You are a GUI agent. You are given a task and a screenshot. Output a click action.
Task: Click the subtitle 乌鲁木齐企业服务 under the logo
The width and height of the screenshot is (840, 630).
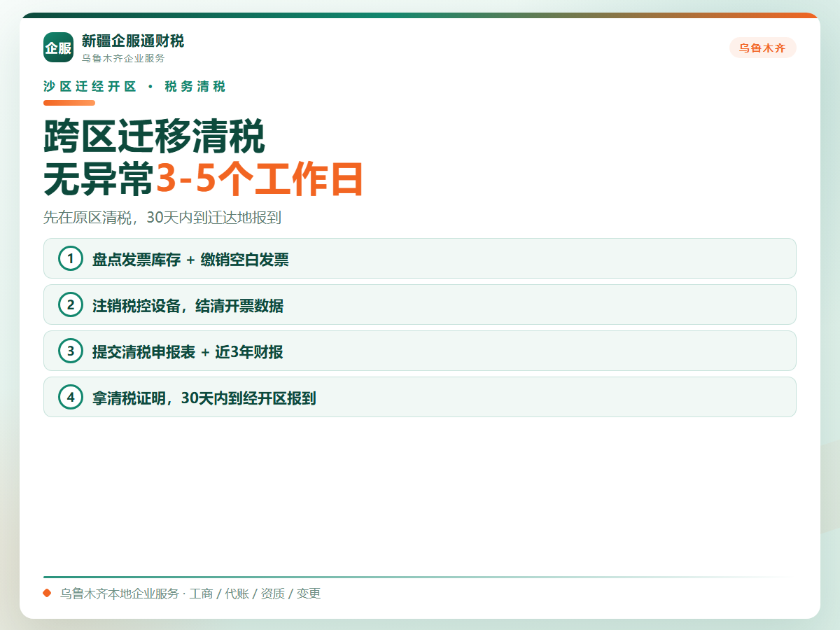pos(124,58)
